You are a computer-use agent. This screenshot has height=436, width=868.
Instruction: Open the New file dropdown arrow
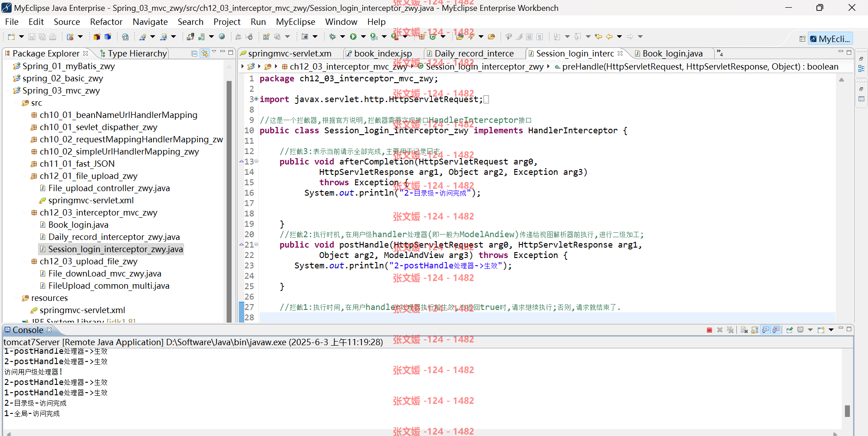coord(21,37)
